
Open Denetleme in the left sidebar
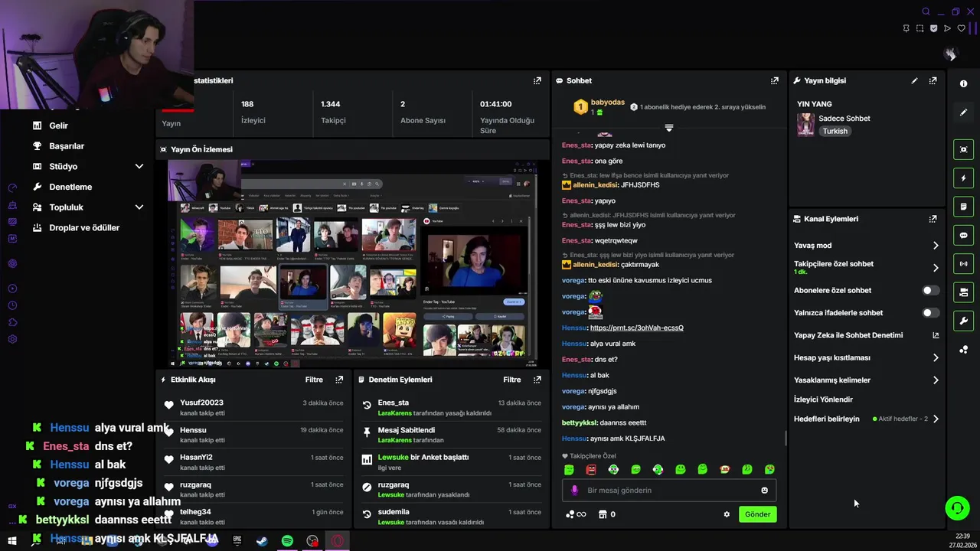(70, 187)
